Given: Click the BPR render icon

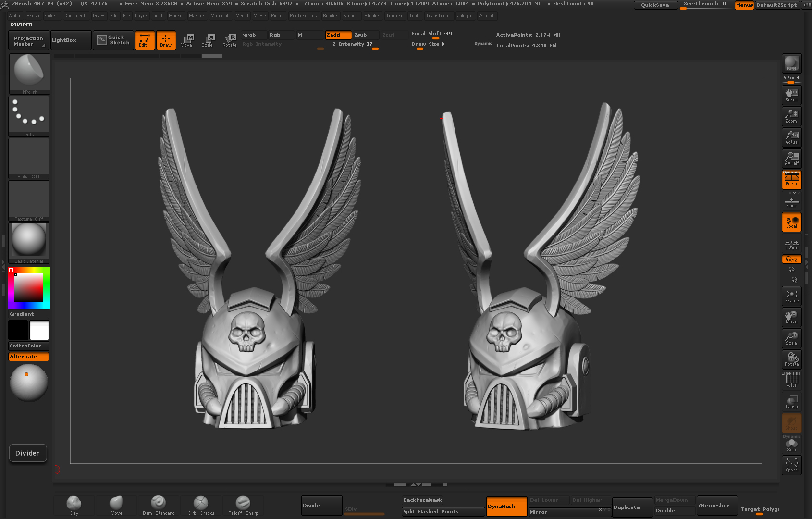Looking at the screenshot, I should pos(791,63).
